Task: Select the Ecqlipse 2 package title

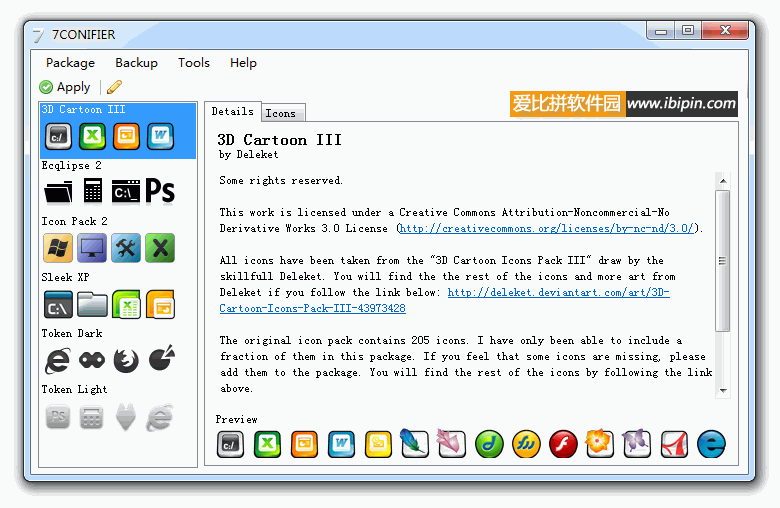Action: coord(71,165)
